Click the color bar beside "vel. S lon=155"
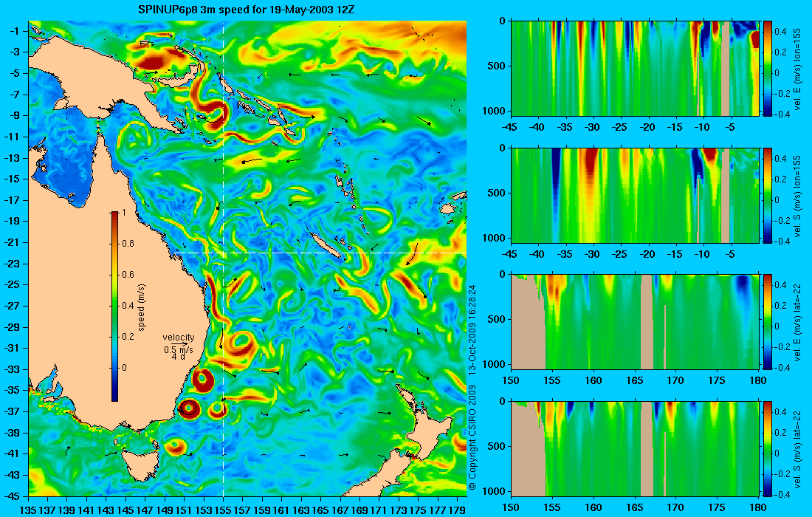The height and width of the screenshot is (517, 812). tap(768, 195)
